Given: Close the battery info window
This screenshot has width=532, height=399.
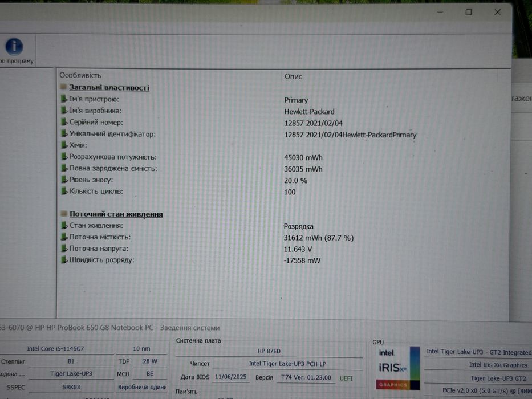Looking at the screenshot, I should pyautogui.click(x=497, y=12).
